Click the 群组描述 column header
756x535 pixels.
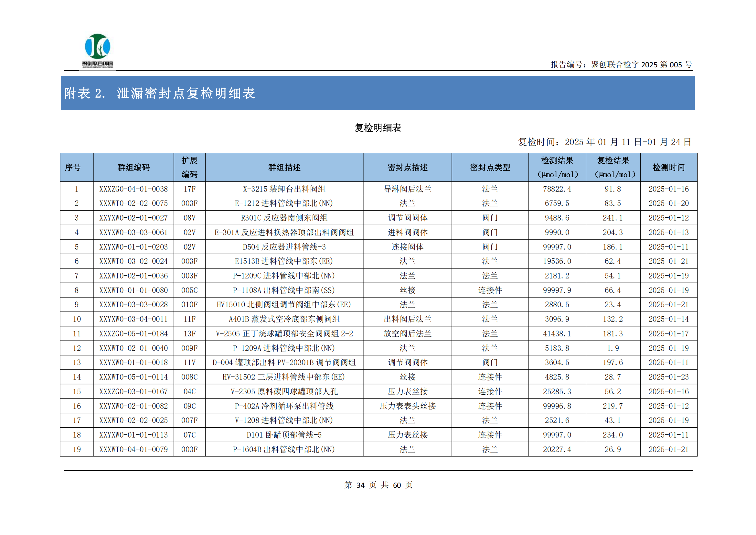(284, 167)
